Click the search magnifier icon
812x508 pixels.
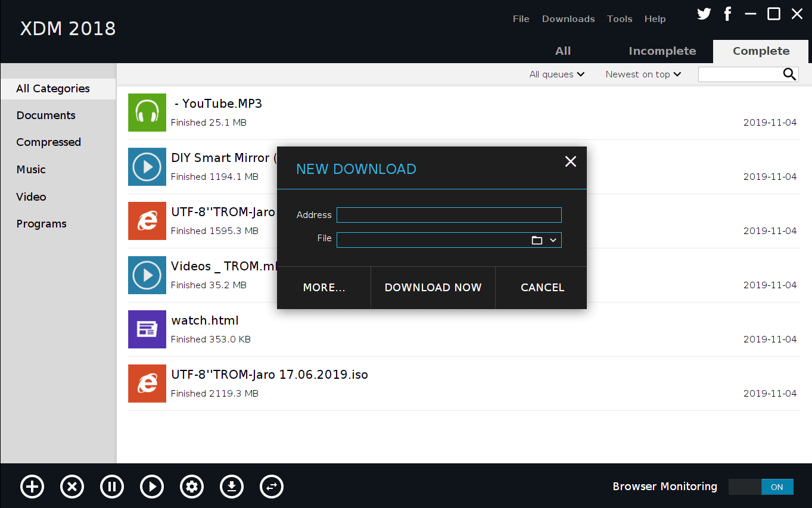coord(789,74)
